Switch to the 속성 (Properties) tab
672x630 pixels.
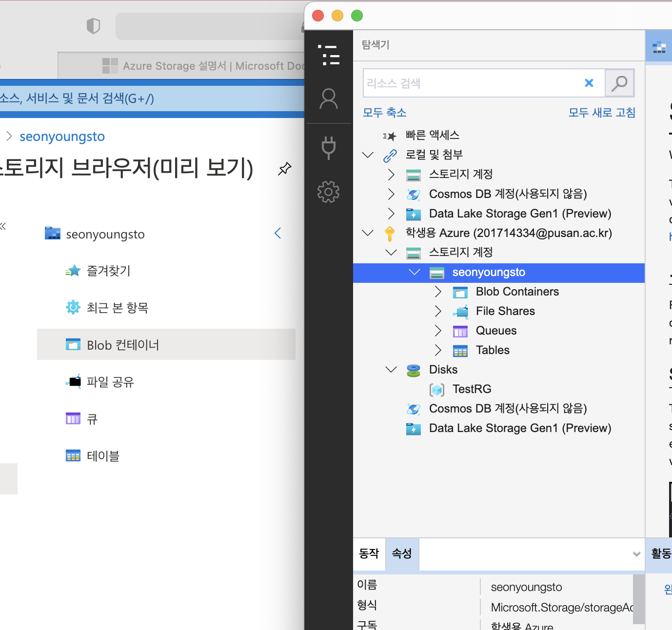coord(402,554)
